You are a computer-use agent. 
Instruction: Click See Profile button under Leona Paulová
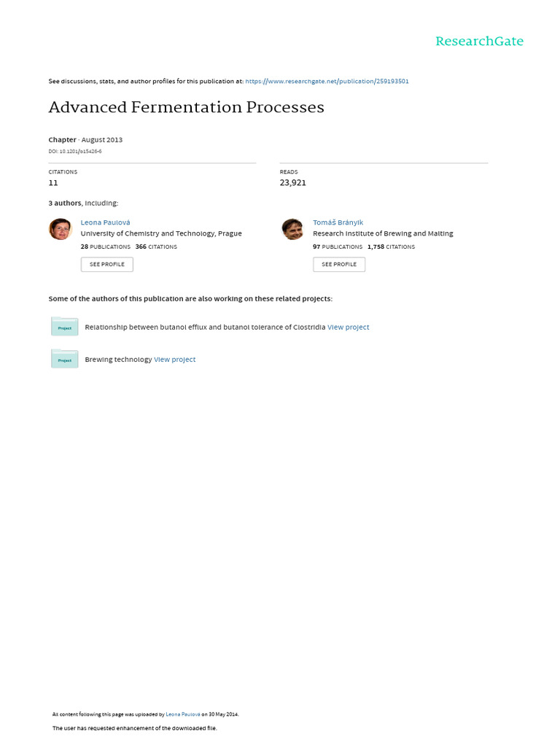[107, 264]
